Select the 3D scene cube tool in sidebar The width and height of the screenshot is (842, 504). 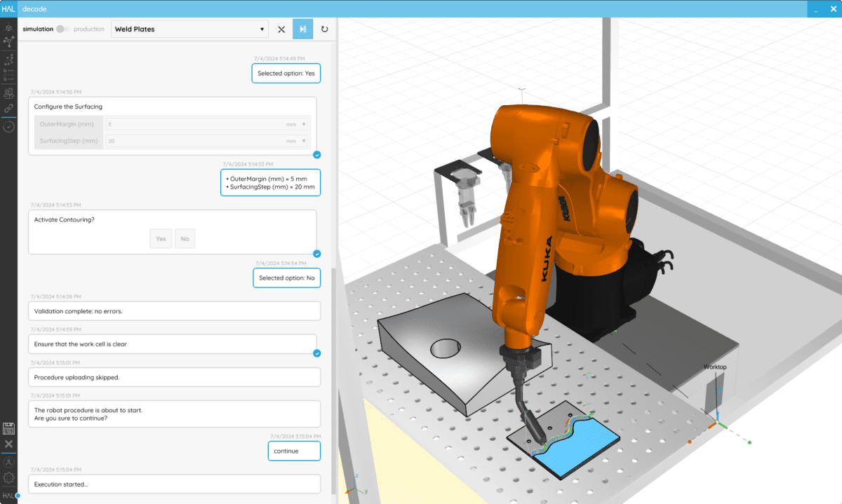8,28
